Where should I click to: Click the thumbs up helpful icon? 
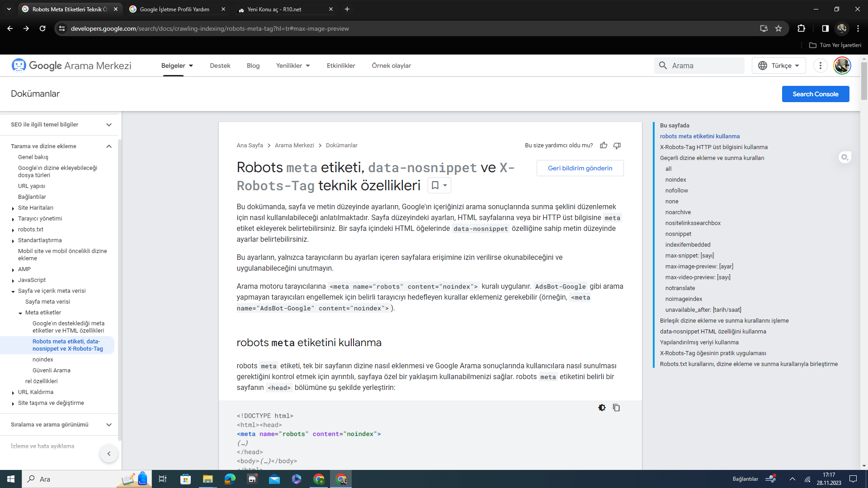pos(604,145)
